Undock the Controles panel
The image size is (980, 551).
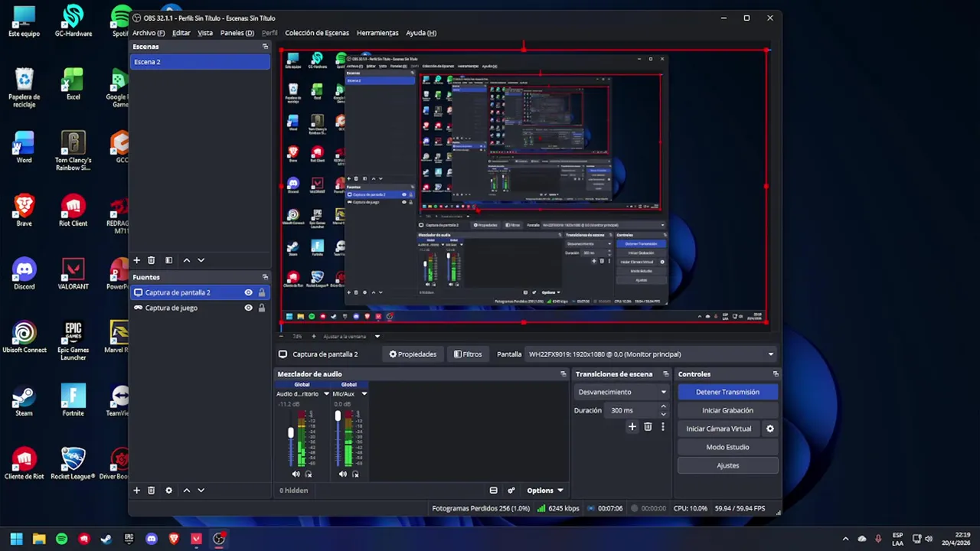click(x=775, y=374)
